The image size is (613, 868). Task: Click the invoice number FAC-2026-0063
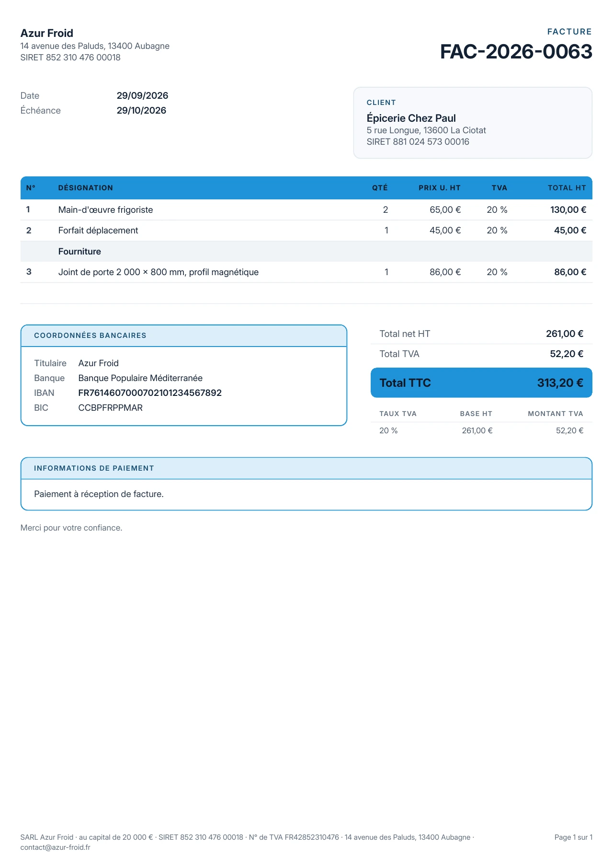point(516,52)
